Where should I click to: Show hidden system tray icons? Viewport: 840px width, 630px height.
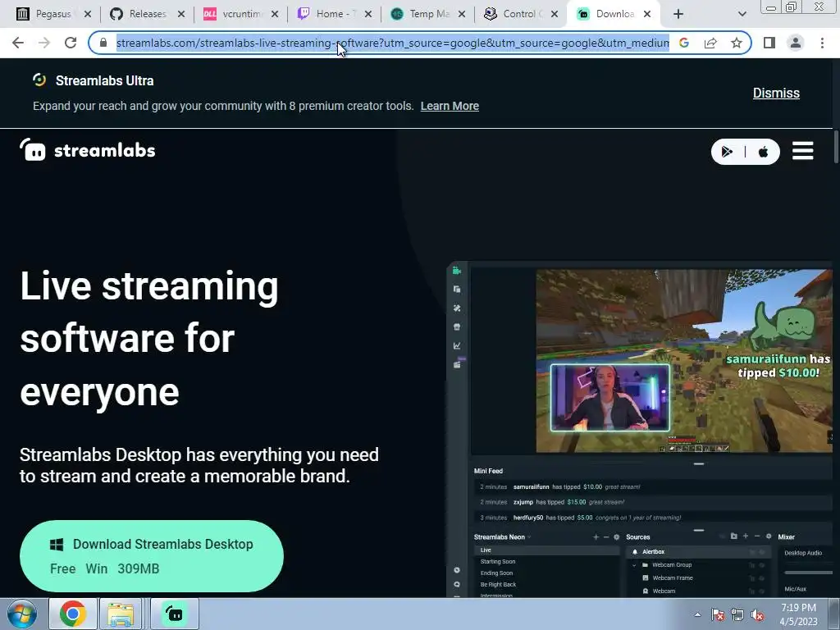697,614
